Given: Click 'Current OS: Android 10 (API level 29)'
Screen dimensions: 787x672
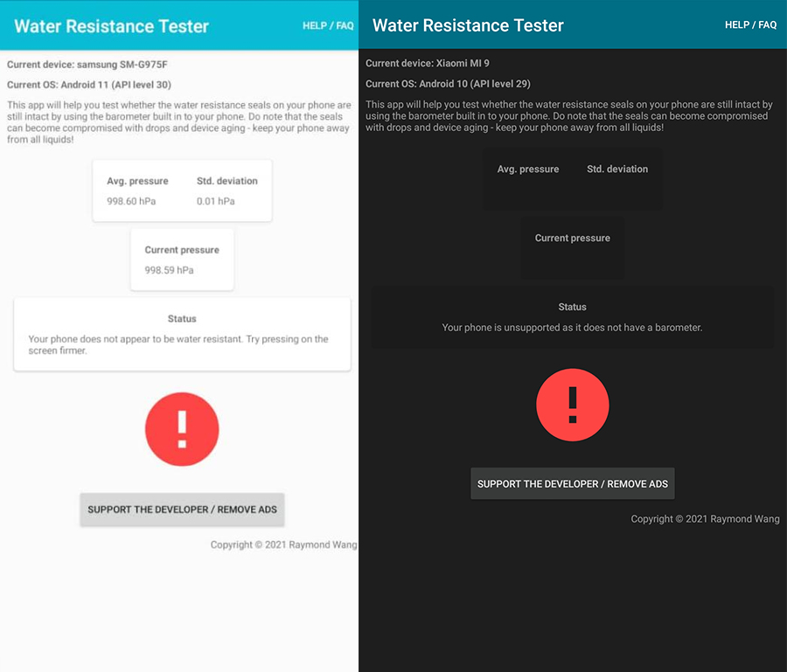Looking at the screenshot, I should (448, 84).
